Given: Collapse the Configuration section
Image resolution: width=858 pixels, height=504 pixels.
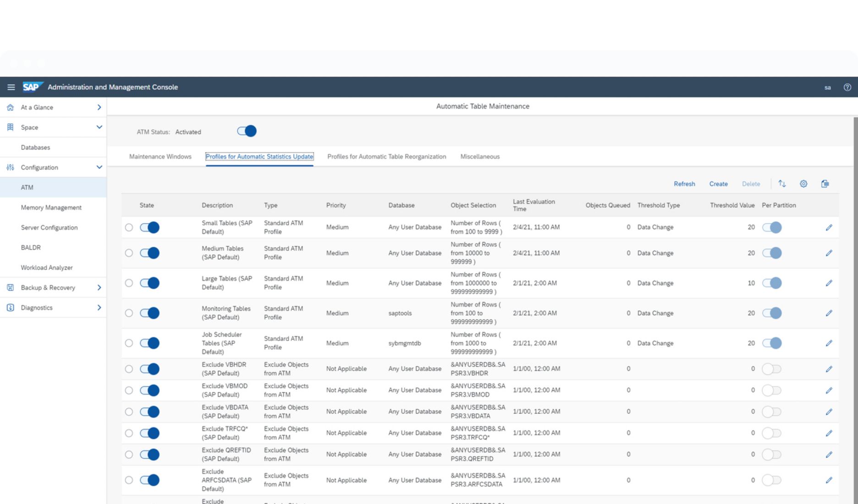Looking at the screenshot, I should coord(99,167).
